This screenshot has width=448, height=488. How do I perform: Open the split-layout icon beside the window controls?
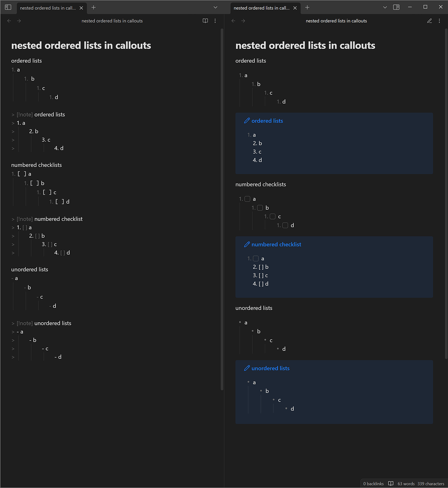[397, 7]
